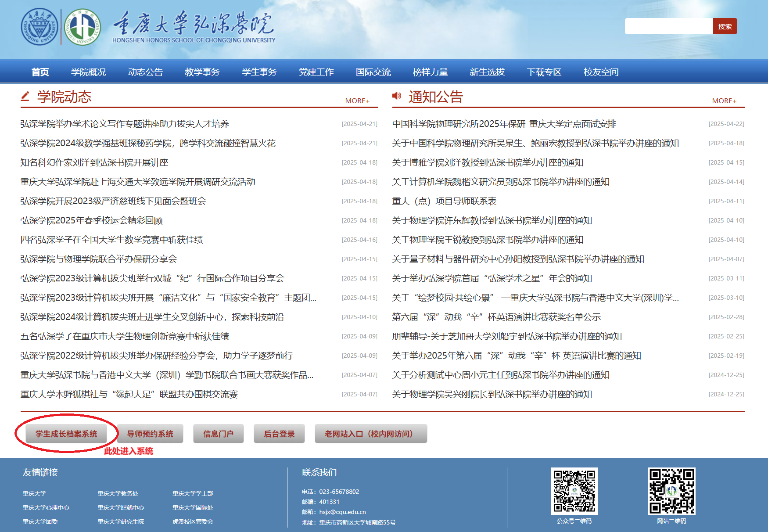
Task: Open notice 中国科学院物理研究所2025年保研-重庆大学定点面试安排
Action: (504, 124)
